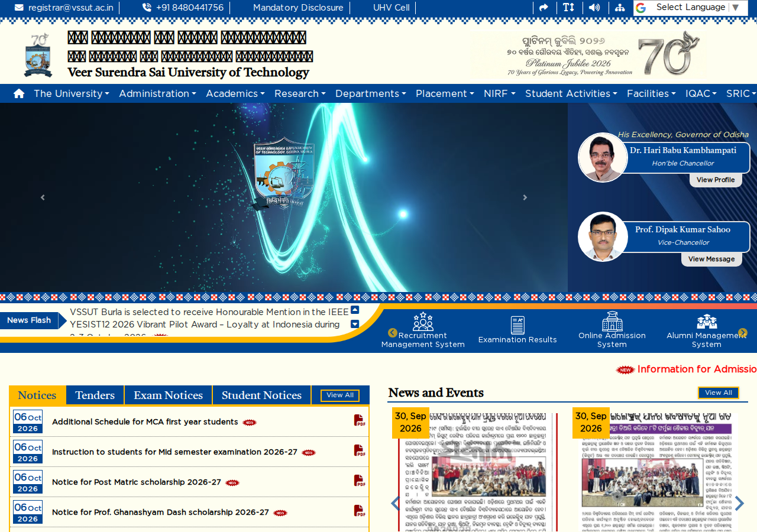Open PDF for MCA first year schedule
Image resolution: width=757 pixels, height=532 pixels.
tap(360, 420)
